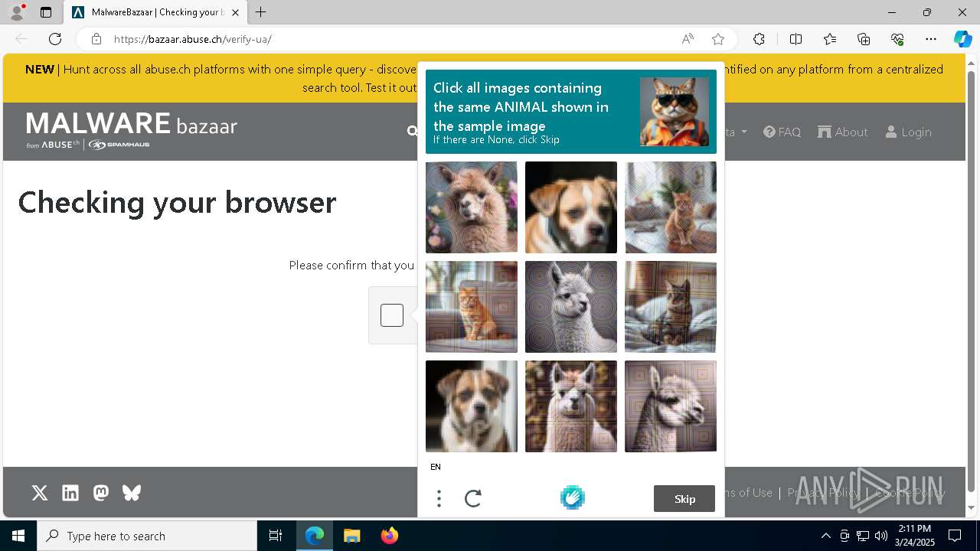Click the browser back arrow
980x551 pixels.
click(x=21, y=39)
